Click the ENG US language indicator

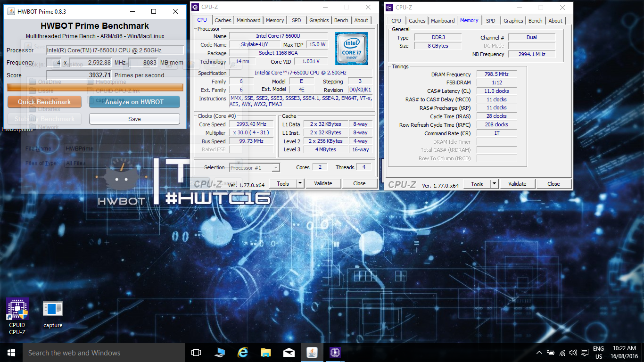click(x=598, y=353)
